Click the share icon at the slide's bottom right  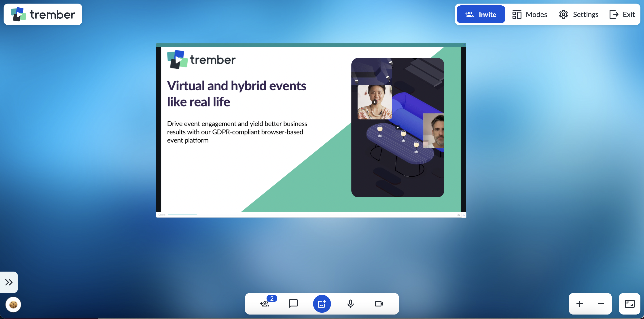[459, 215]
